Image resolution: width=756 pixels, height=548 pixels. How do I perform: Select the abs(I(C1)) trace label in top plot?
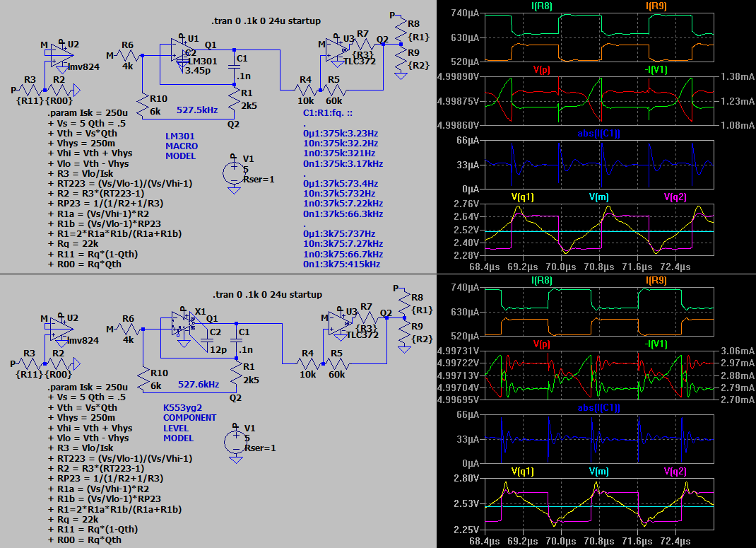[x=599, y=134]
